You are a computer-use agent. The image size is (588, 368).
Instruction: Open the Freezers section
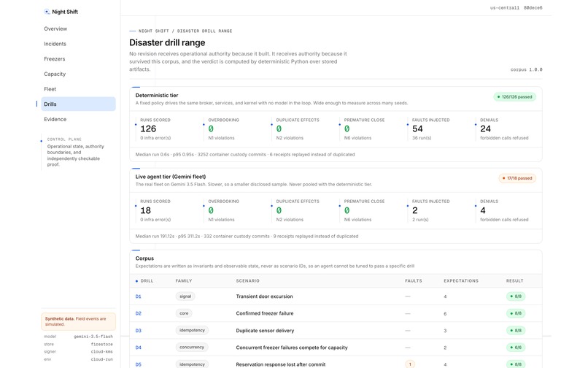[55, 59]
